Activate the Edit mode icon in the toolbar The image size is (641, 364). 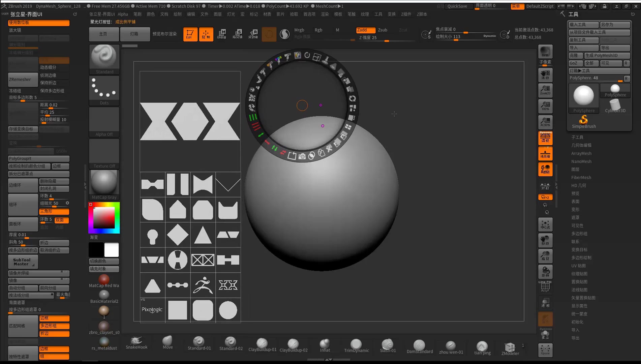pyautogui.click(x=190, y=34)
